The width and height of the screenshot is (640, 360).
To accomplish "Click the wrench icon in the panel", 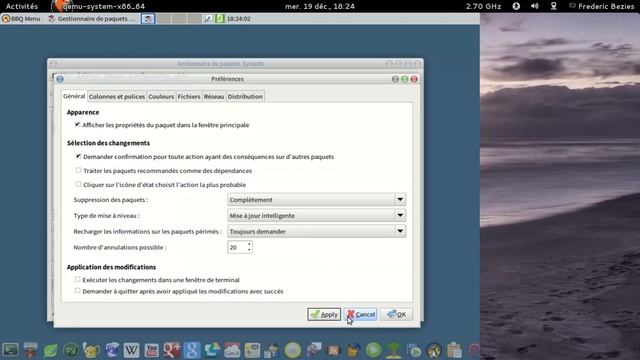I will 208,19.
